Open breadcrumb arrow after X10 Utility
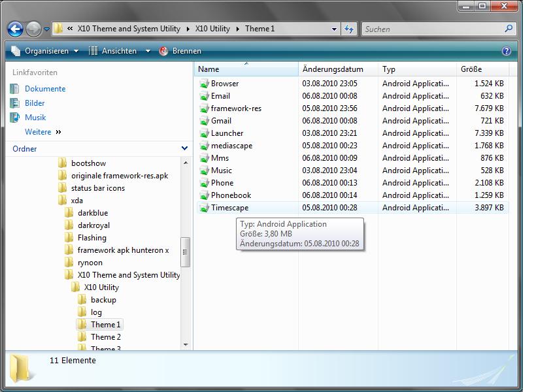This screenshot has height=392, width=549. pos(238,29)
